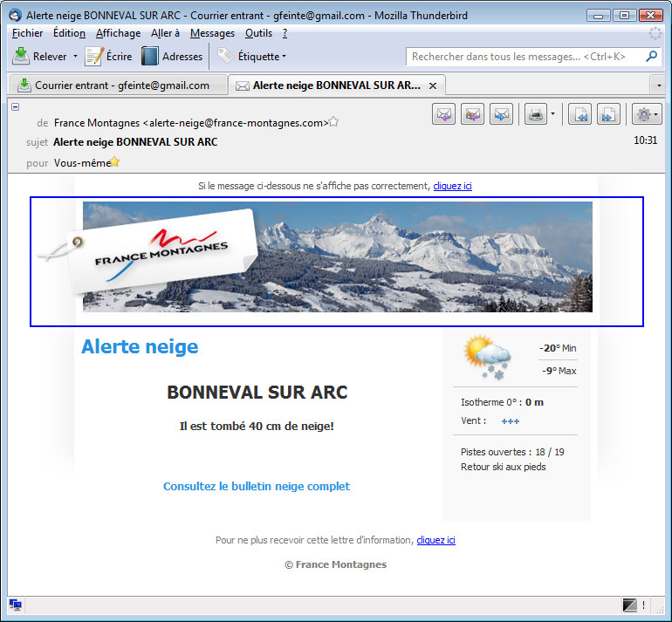Image resolution: width=672 pixels, height=622 pixels.
Task: Maximize the Thunderbird window
Action: (624, 16)
